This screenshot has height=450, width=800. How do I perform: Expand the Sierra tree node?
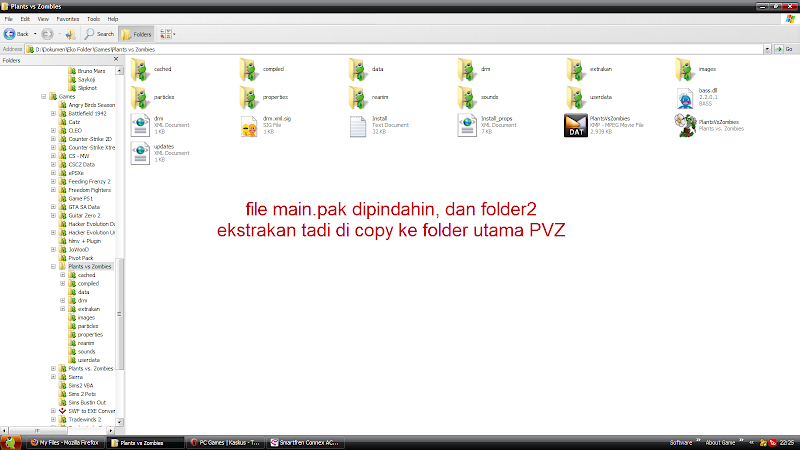(x=53, y=377)
